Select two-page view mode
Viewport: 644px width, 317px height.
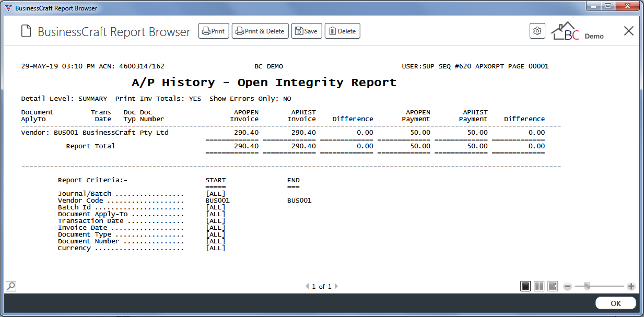point(539,286)
